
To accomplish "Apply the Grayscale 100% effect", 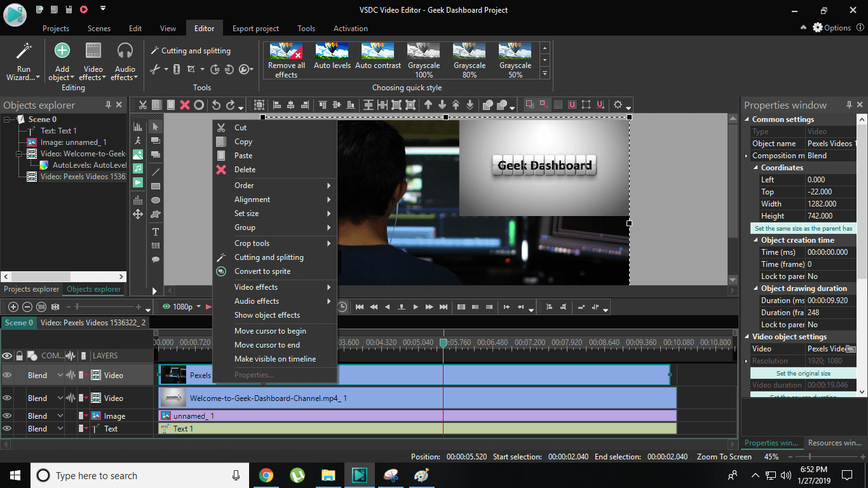I will 423,60.
